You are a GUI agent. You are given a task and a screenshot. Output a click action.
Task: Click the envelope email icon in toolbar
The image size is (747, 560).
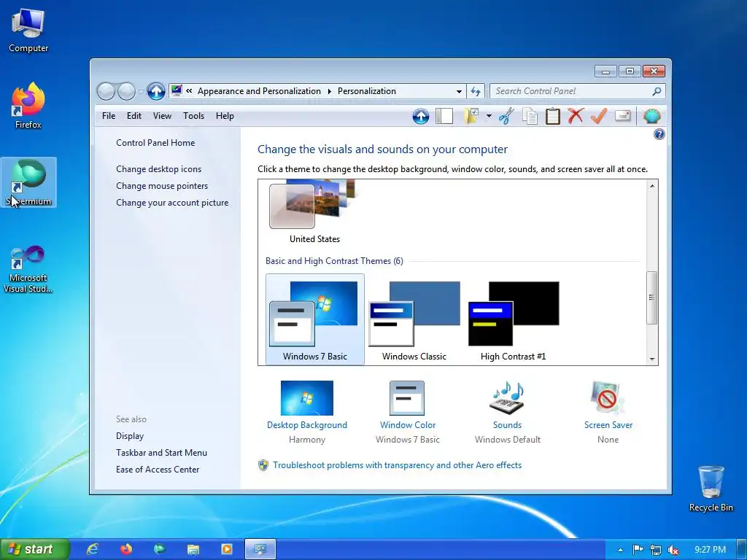(623, 116)
